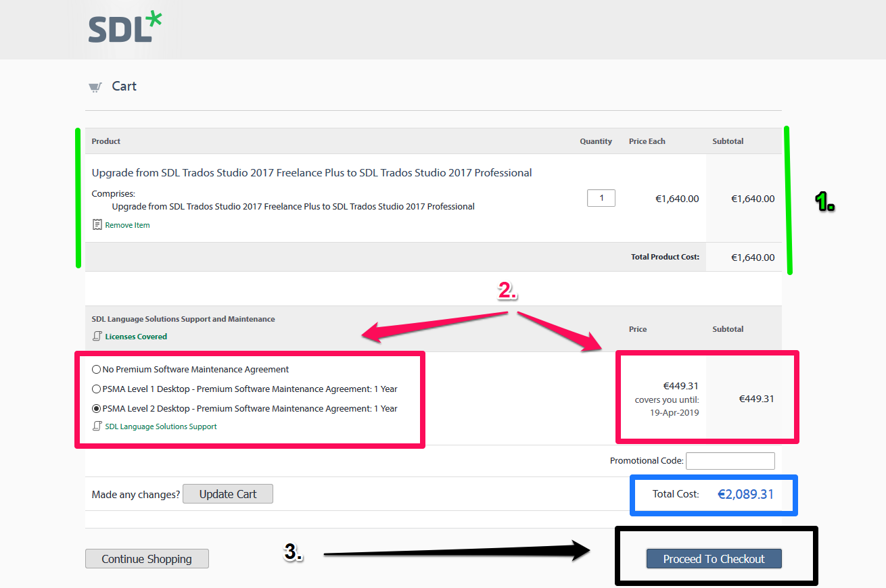This screenshot has width=886, height=588.
Task: Click the Total Cost label
Action: [676, 494]
